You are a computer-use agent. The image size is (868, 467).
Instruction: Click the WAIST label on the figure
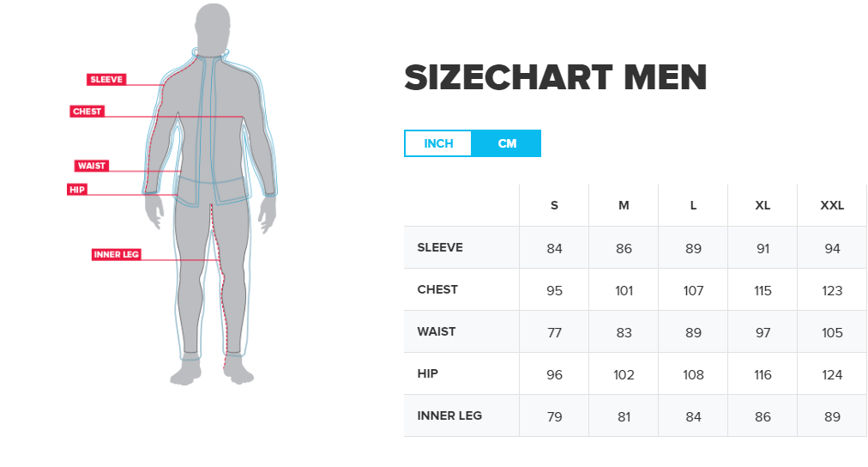point(91,166)
